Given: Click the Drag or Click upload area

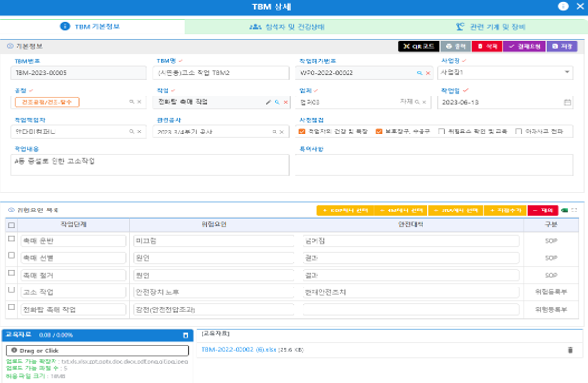Looking at the screenshot, I should click(x=97, y=350).
